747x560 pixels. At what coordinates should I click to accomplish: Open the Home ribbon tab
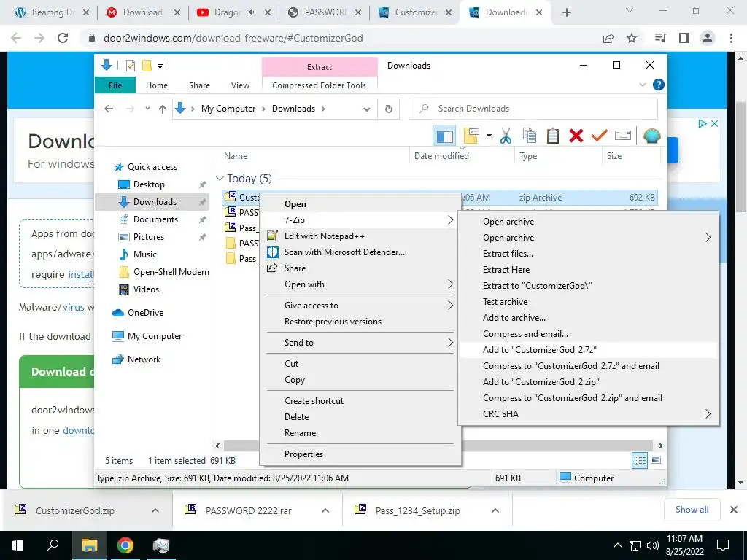click(x=157, y=85)
